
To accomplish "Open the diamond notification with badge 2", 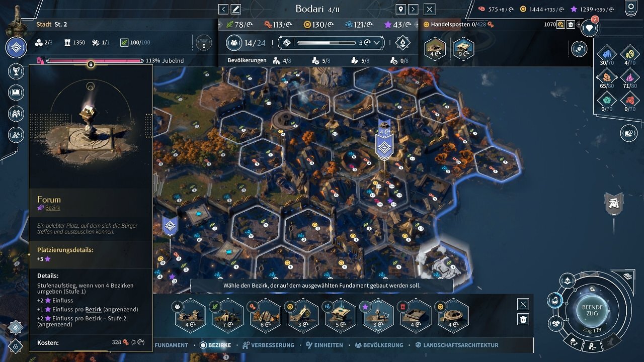I will (x=589, y=28).
